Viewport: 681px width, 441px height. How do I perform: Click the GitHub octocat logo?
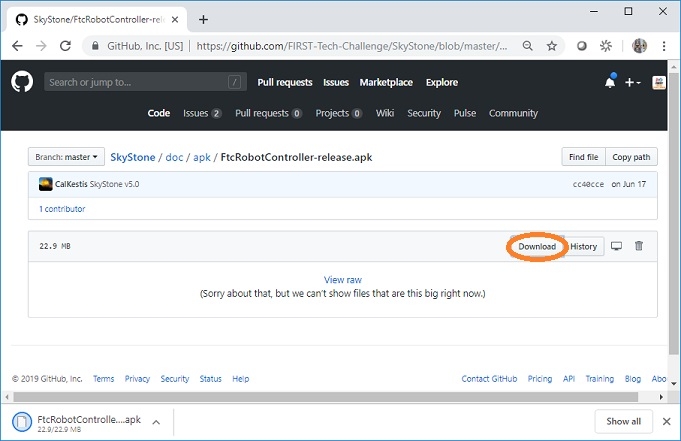[x=22, y=82]
